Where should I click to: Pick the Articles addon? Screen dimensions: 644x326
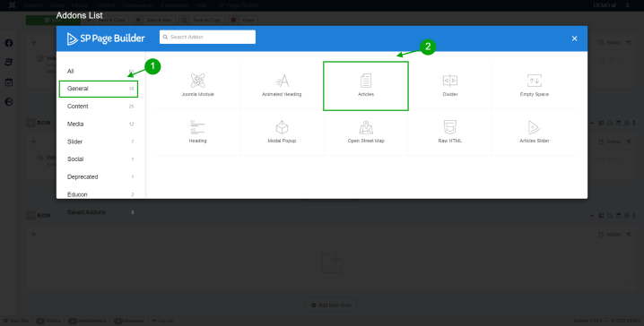click(366, 86)
